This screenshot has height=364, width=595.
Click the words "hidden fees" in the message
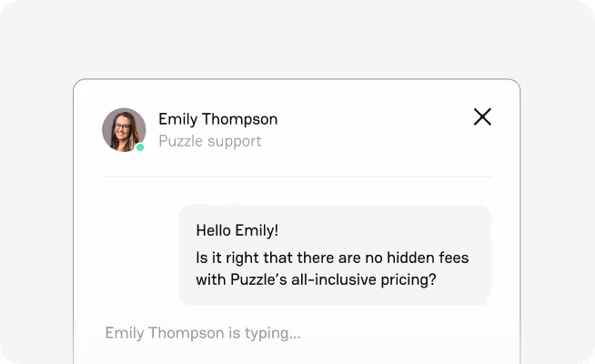[x=428, y=256]
